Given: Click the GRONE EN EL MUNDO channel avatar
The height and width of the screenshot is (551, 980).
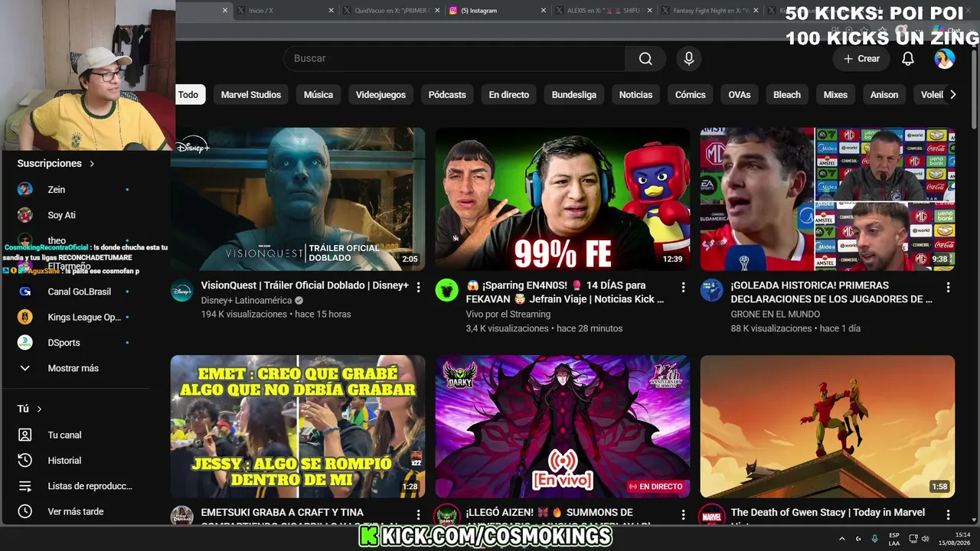Looking at the screenshot, I should (712, 290).
